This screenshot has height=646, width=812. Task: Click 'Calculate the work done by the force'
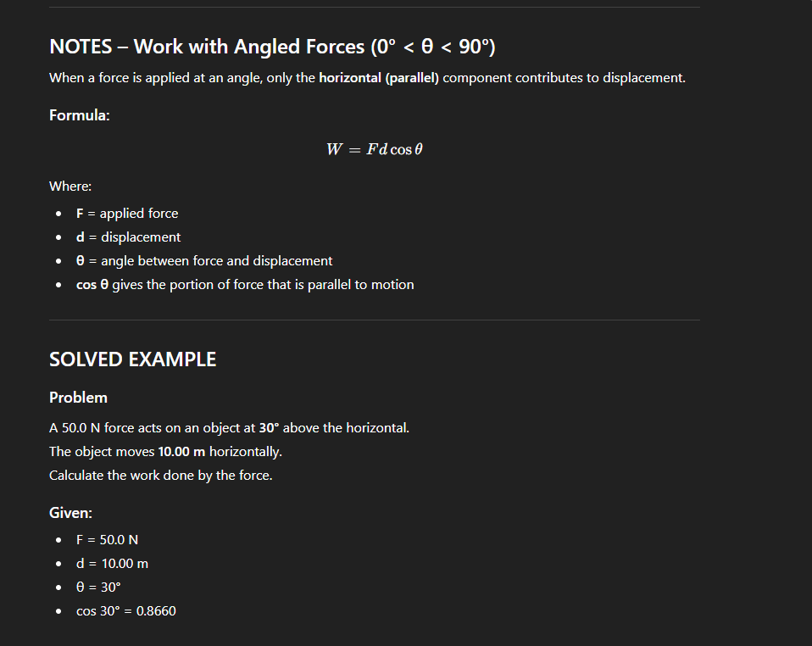(161, 476)
